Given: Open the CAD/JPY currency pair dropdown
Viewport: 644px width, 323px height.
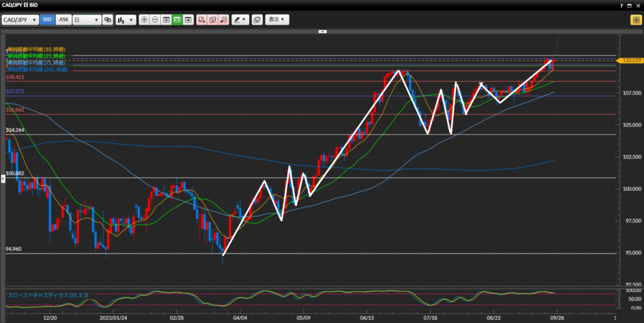Looking at the screenshot, I should pyautogui.click(x=20, y=20).
